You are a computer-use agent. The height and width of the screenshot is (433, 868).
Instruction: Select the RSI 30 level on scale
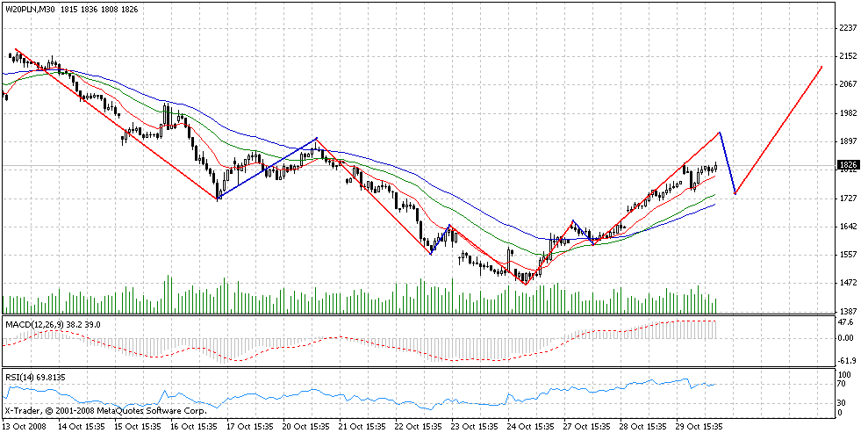pyautogui.click(x=843, y=402)
